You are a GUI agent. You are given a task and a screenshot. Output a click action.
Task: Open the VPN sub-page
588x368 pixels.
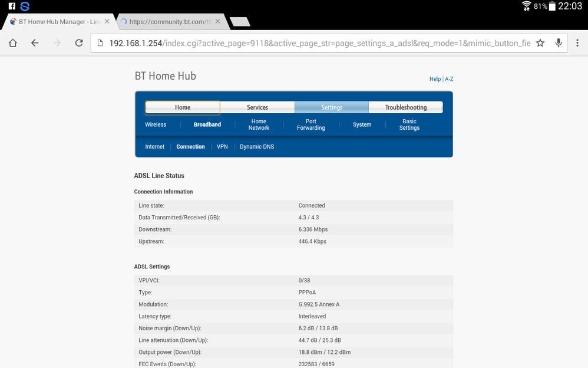click(222, 147)
